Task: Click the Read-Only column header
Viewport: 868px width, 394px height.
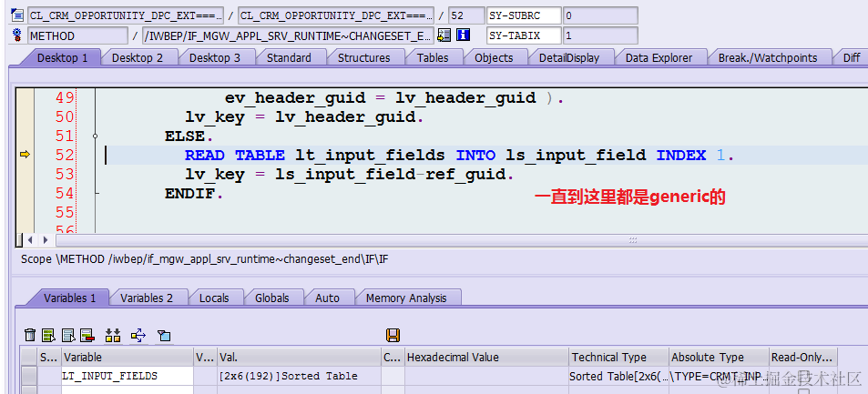Action: pyautogui.click(x=803, y=358)
